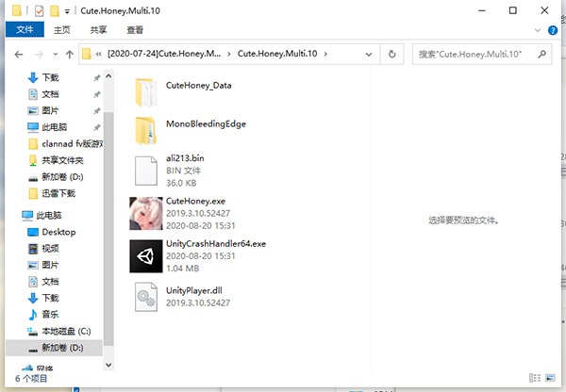Click the pin icon beside quick access 下载
Screen dimensions: 566x392
pos(97,78)
